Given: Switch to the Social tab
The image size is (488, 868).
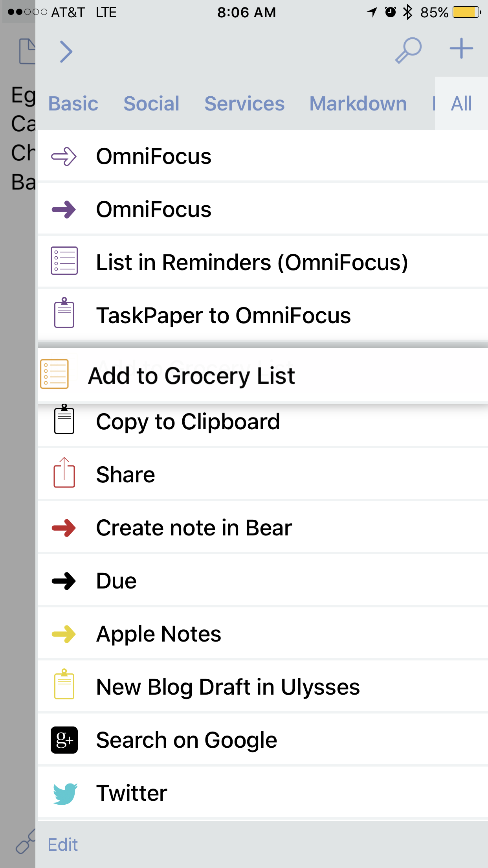Looking at the screenshot, I should (x=151, y=104).
